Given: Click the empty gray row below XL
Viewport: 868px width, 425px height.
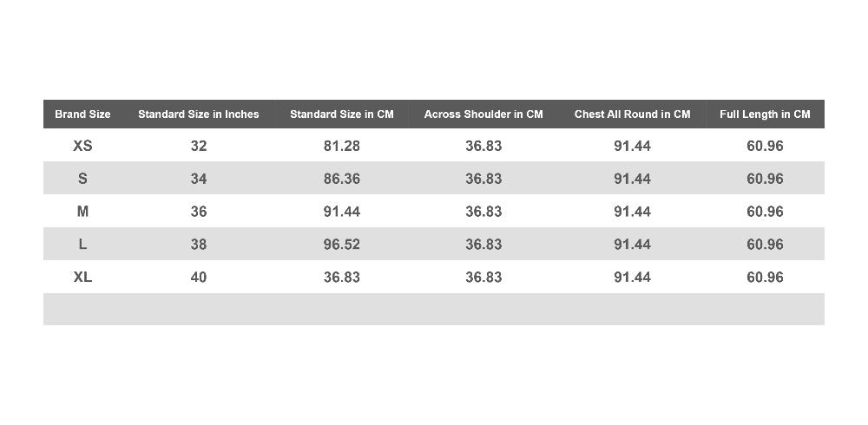Looking at the screenshot, I should pyautogui.click(x=433, y=309).
